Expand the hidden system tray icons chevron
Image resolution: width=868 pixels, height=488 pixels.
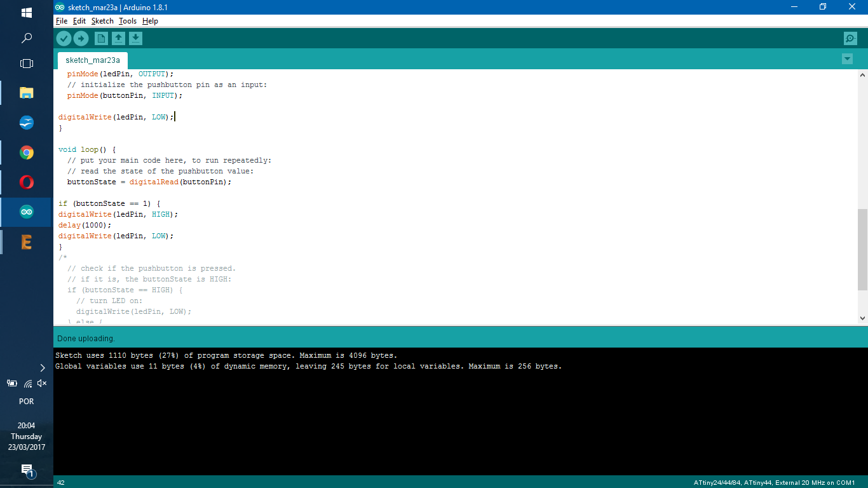tap(43, 368)
